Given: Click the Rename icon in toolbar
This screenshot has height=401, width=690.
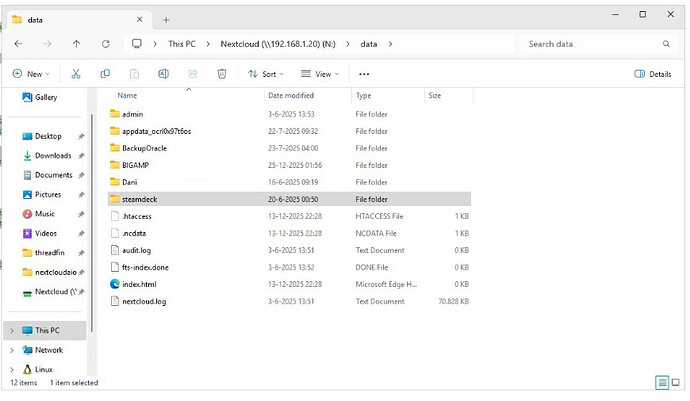Looking at the screenshot, I should tap(163, 74).
